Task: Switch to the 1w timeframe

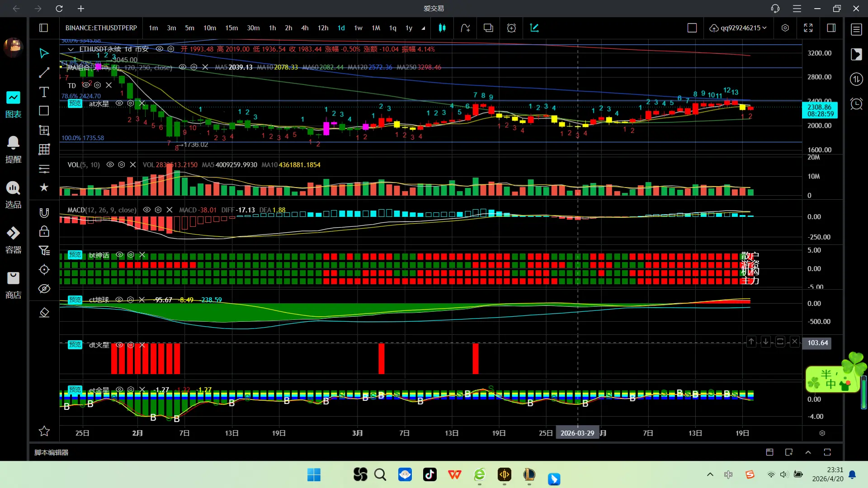Action: (x=358, y=28)
